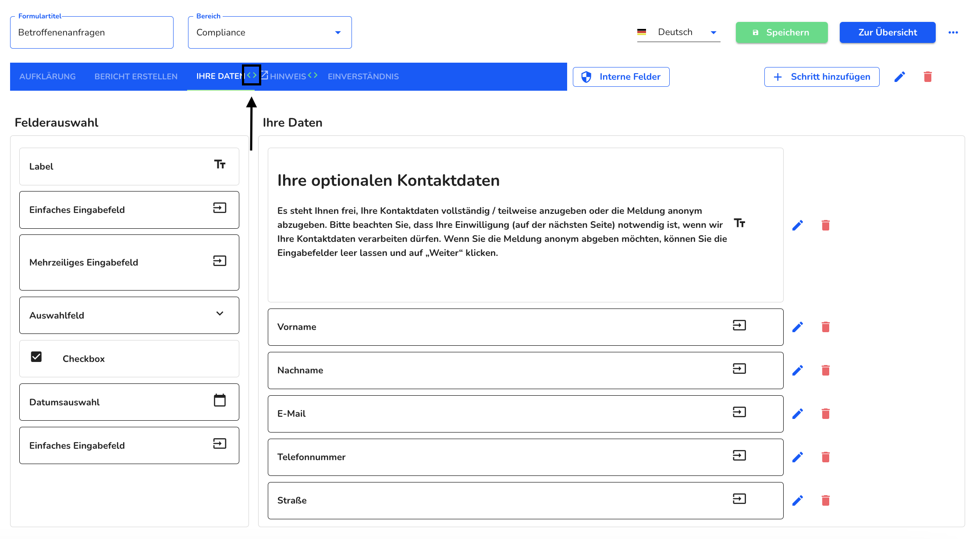Screen dimensions: 980x539
Task: Open the three-dots more options menu
Action: tap(953, 32)
